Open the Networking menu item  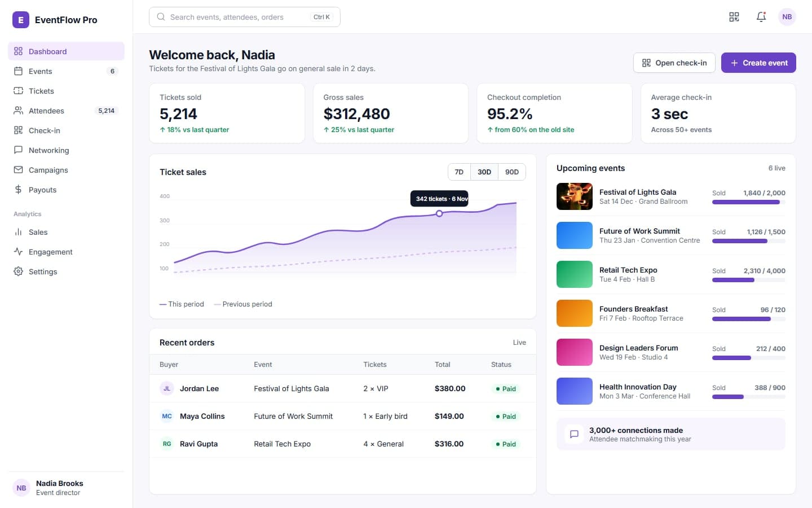point(66,150)
